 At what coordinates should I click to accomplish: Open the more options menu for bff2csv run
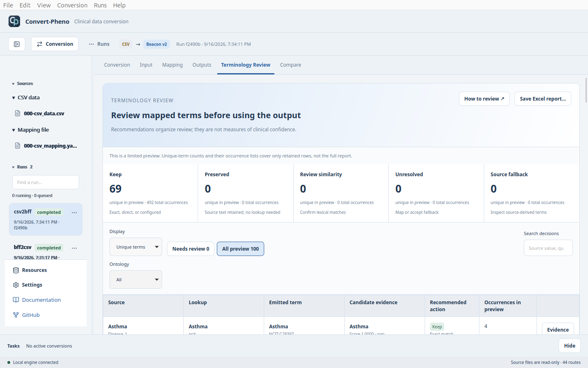[74, 248]
